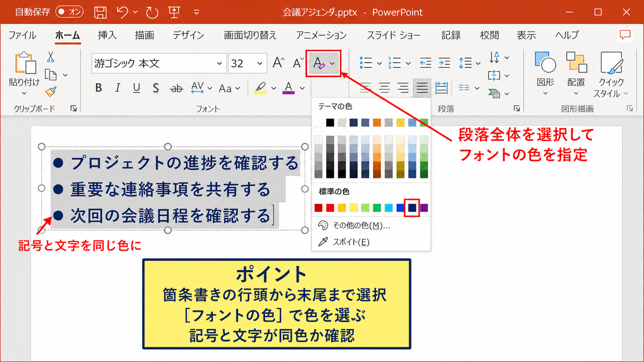Click the Paste clipboard icon
Image resolution: width=644 pixels, height=362 pixels.
click(25, 63)
